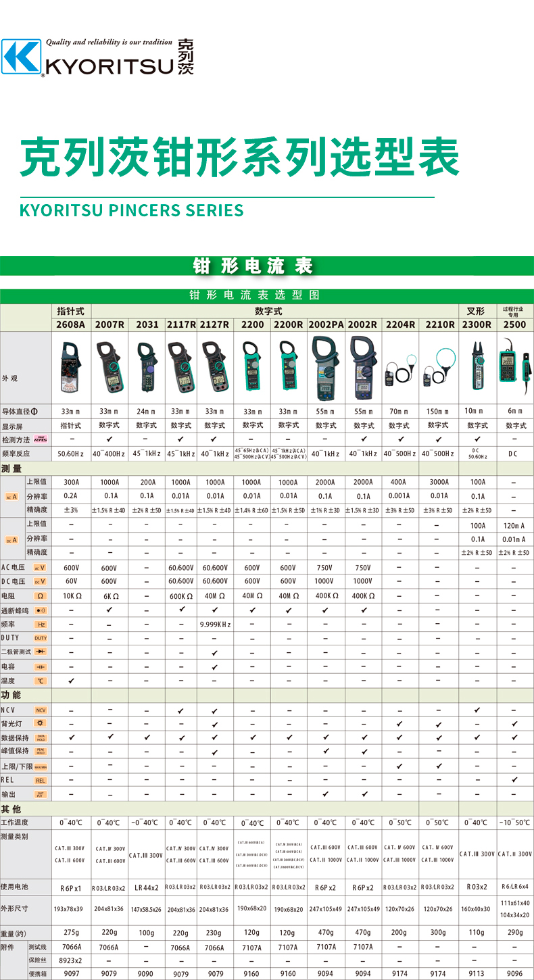534x980 pixels.
Task: Click REL checkmark in 2500 column
Action: pyautogui.click(x=515, y=780)
